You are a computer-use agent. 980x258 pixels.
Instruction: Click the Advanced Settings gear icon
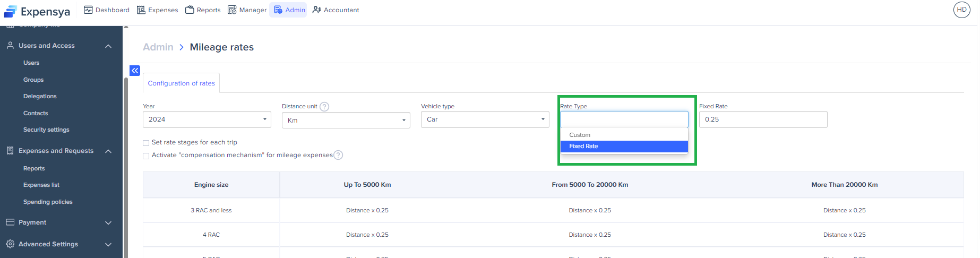tap(10, 244)
